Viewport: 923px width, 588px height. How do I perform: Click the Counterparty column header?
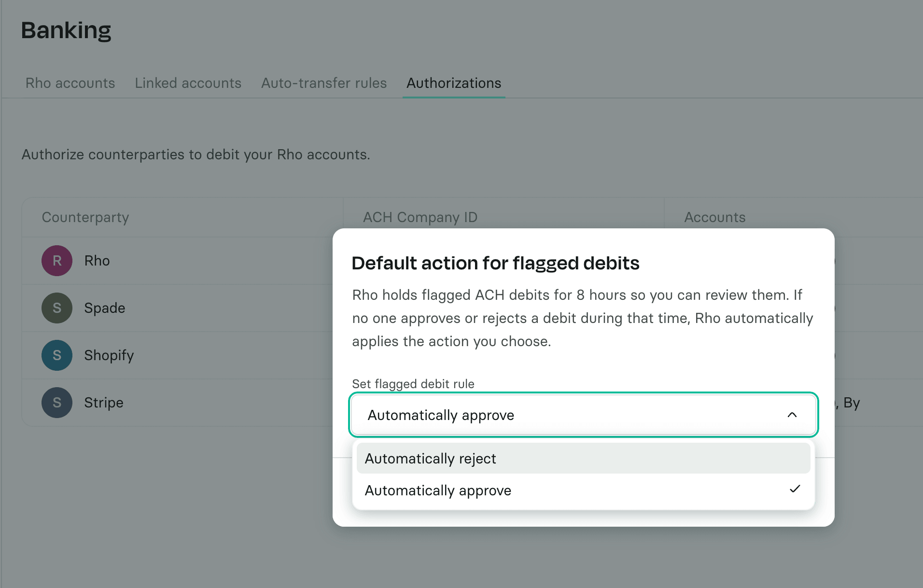point(85,217)
